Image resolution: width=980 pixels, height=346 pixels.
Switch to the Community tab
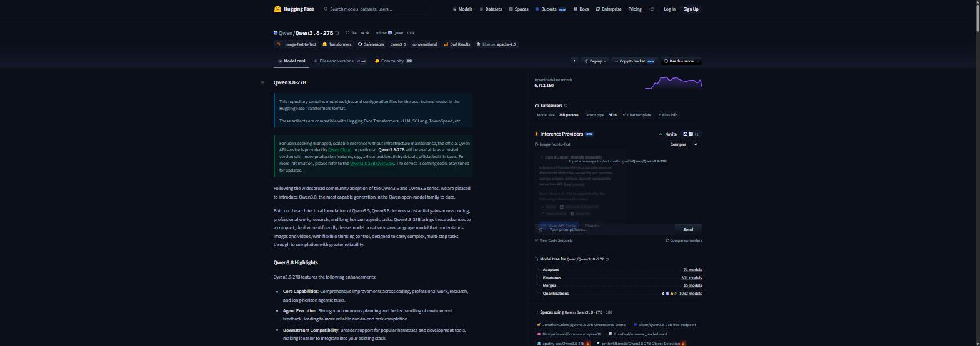point(393,61)
